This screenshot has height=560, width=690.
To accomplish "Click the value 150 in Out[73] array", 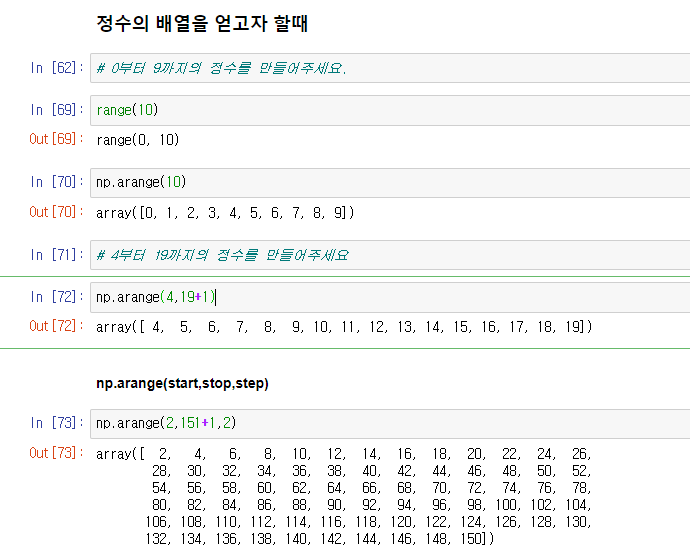I will [x=472, y=538].
